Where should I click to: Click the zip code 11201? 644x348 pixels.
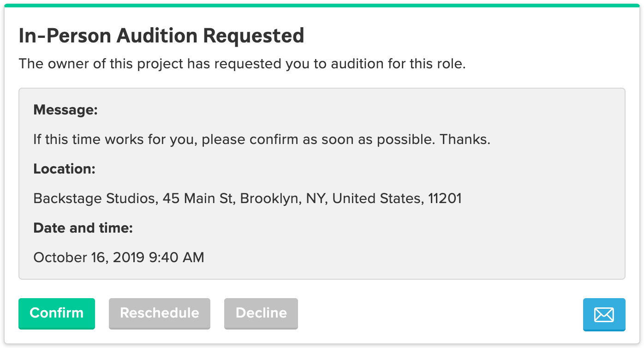445,198
